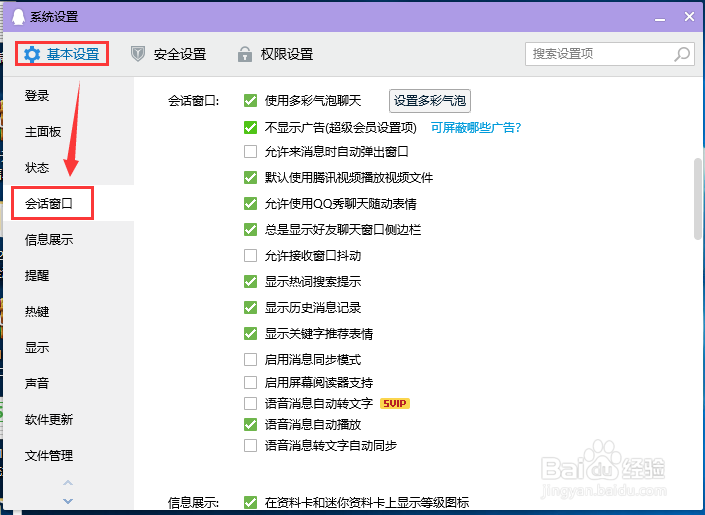Uncheck 显示历史消息记录
Screen dimensions: 705x515
tap(250, 308)
